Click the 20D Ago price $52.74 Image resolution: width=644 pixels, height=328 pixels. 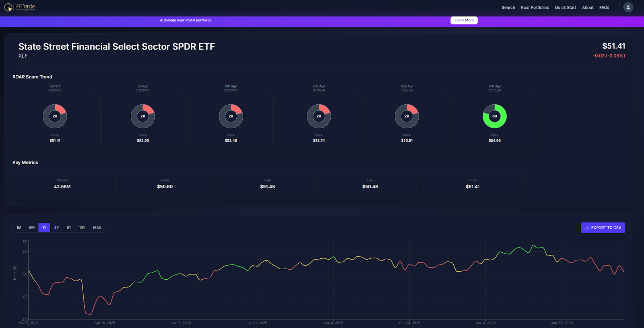pyautogui.click(x=319, y=141)
